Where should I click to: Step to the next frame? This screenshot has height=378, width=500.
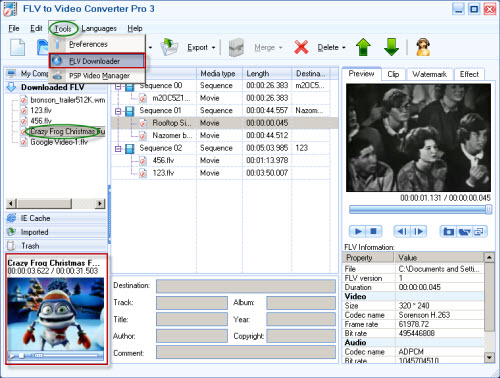coord(419,231)
